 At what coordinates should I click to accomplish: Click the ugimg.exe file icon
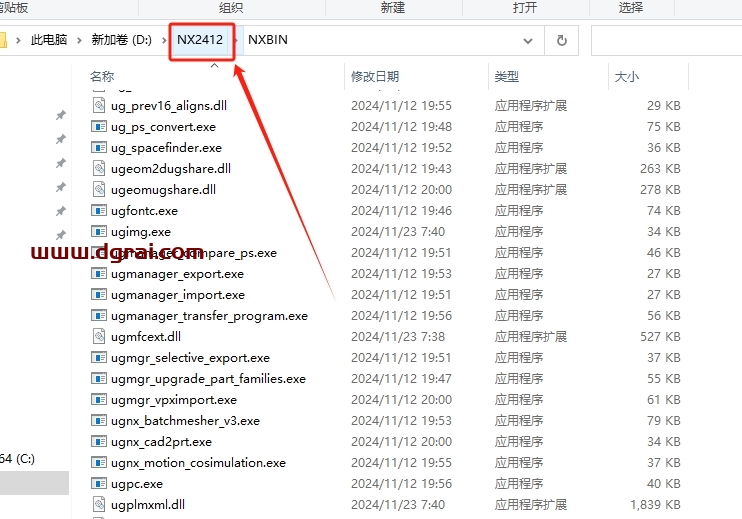99,231
